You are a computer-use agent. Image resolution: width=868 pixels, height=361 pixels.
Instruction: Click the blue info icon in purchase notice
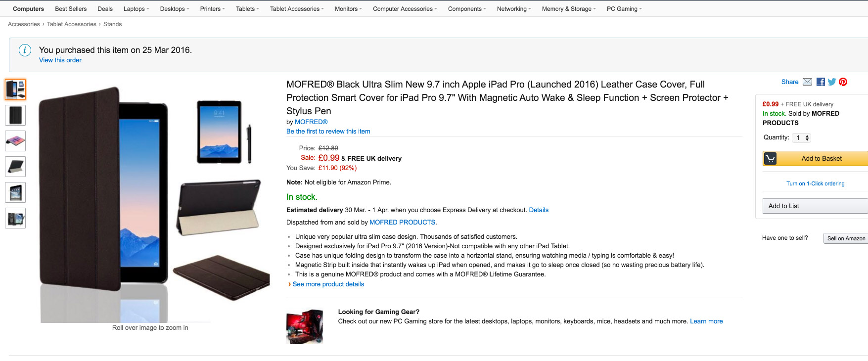point(25,50)
